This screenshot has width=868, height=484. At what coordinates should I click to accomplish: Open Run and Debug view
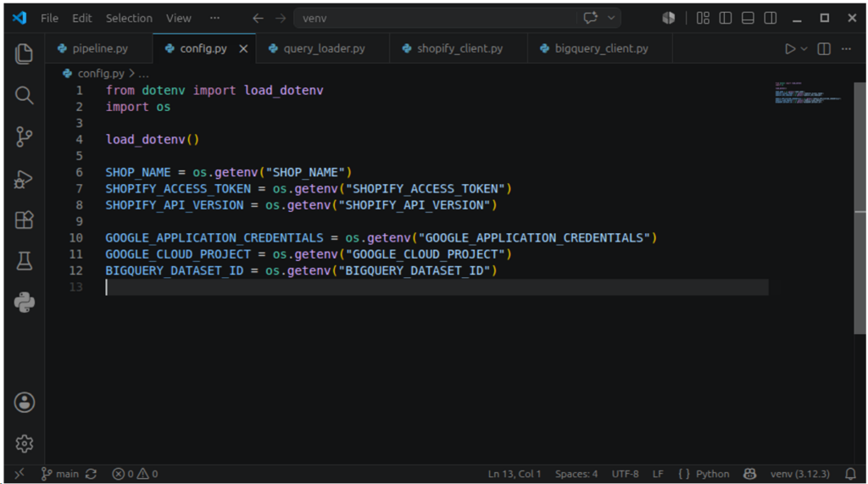click(x=24, y=179)
